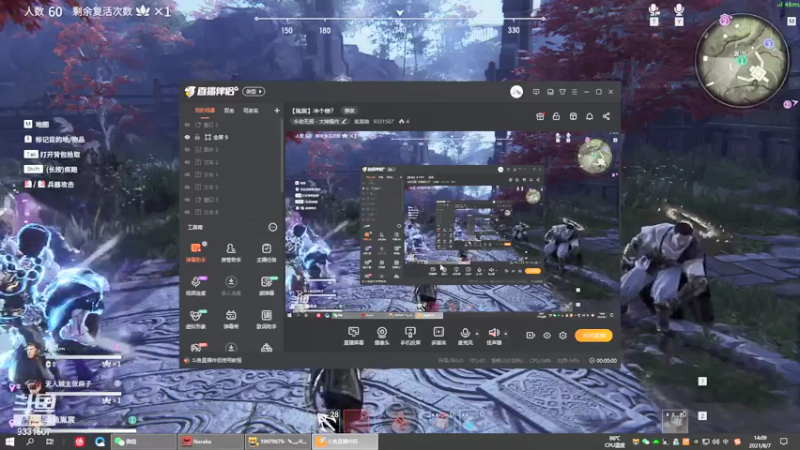Open the store icon in header
800x450 pixels.
click(x=573, y=116)
